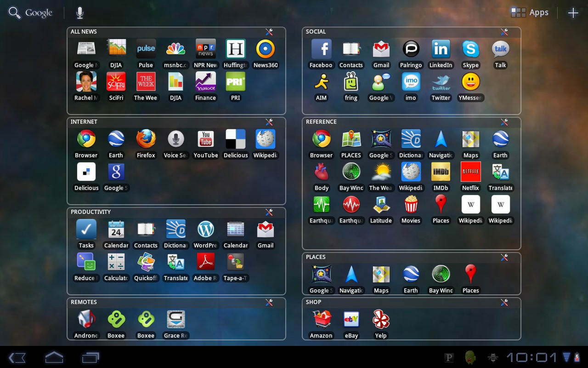Launch the Huffington Post app
Image resolution: width=588 pixels, height=368 pixels.
[x=236, y=49]
